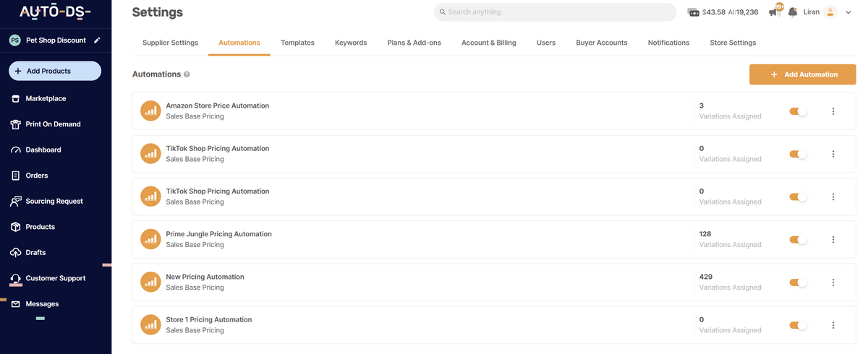The image size is (868, 354).
Task: Click the chart icon of Store 1 Pricing Automation
Action: [150, 325]
